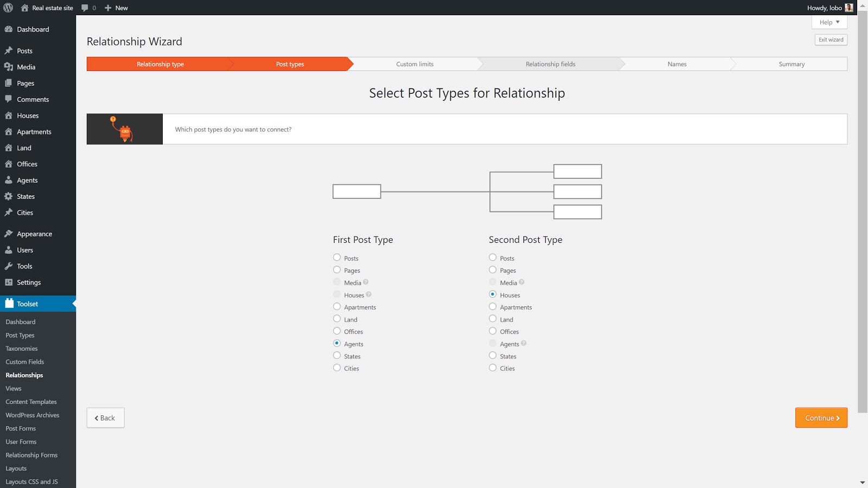Click the Appearance paintbrush icon
Viewport: 868px width, 488px height.
click(x=9, y=234)
